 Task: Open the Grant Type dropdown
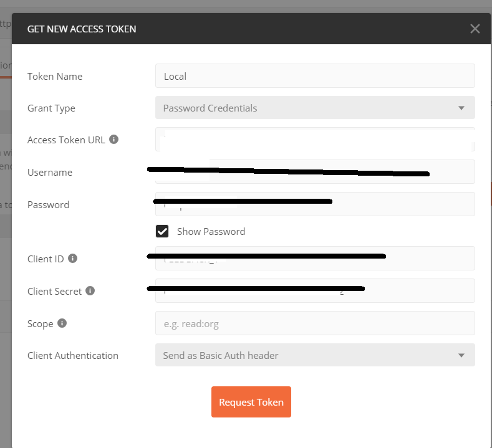click(315, 108)
